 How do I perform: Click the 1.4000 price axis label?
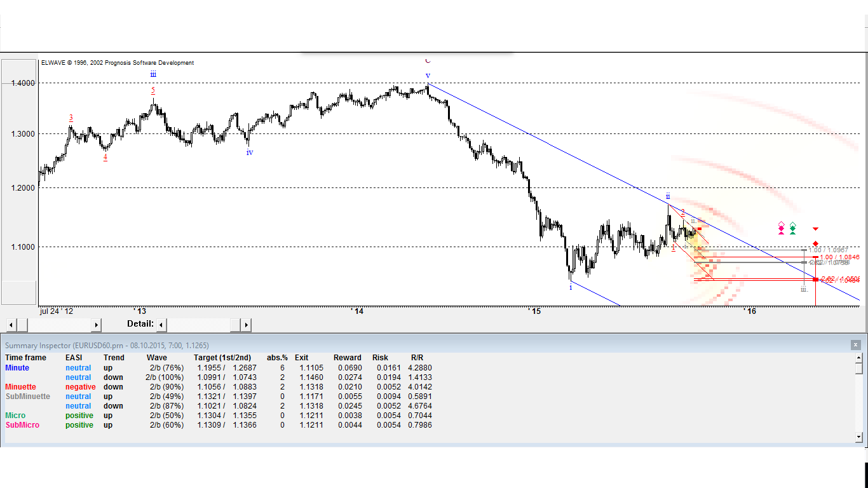[23, 83]
